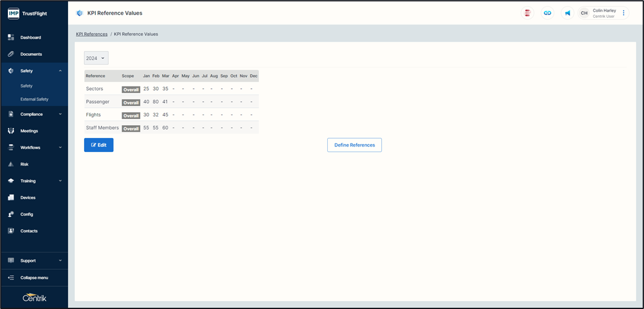Follow the KPI References breadcrumb link
This screenshot has width=644, height=309.
[91, 34]
